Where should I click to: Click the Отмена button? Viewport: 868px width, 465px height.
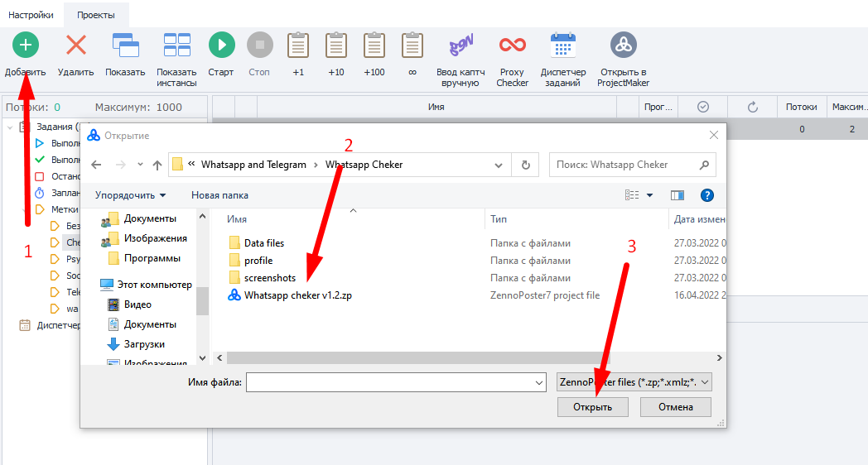676,408
